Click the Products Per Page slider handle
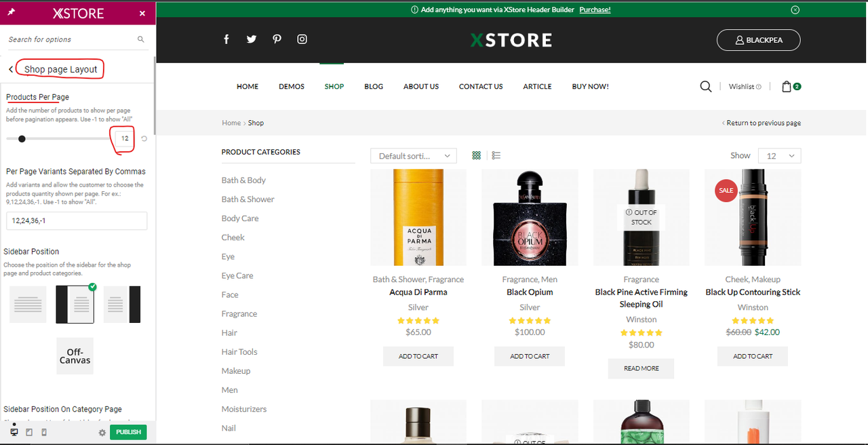Image resolution: width=868 pixels, height=445 pixels. pyautogui.click(x=22, y=138)
